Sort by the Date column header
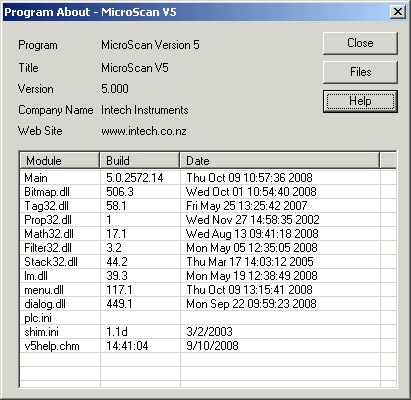This screenshot has width=411, height=400. pos(280,161)
